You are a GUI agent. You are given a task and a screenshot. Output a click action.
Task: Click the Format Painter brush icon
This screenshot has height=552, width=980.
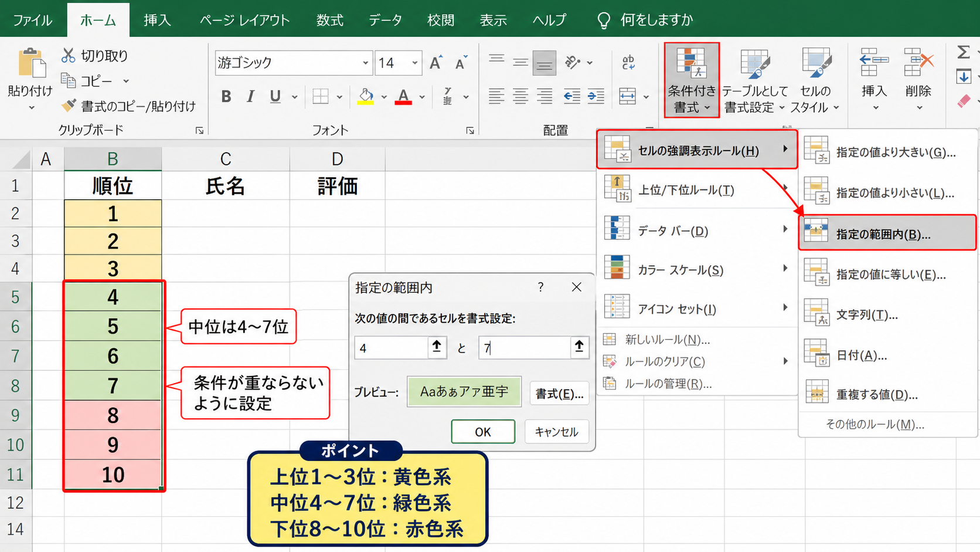69,106
